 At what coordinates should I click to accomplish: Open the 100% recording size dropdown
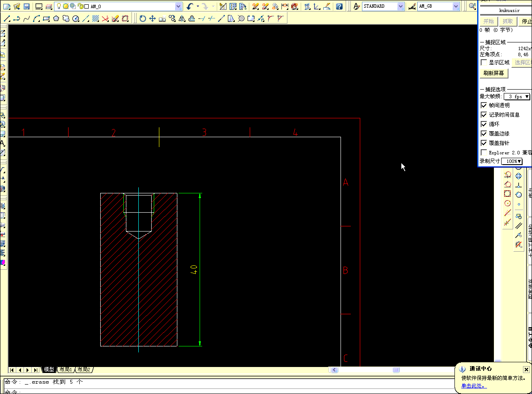click(x=512, y=161)
